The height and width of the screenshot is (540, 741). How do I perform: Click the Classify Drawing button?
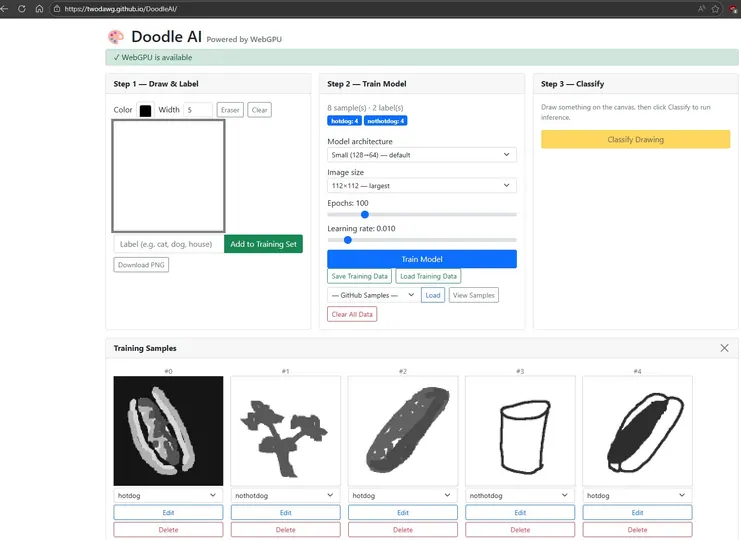point(635,139)
